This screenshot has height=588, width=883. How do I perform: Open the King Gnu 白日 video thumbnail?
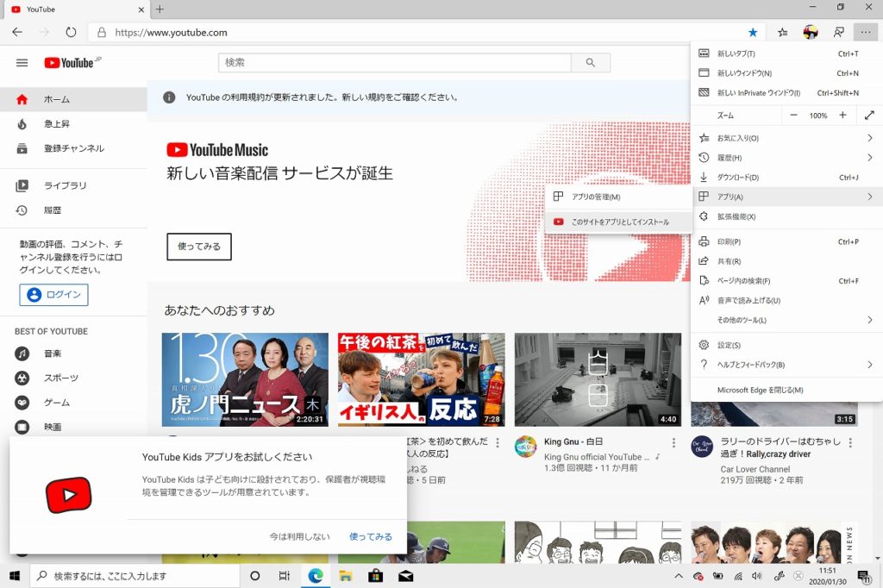(598, 379)
